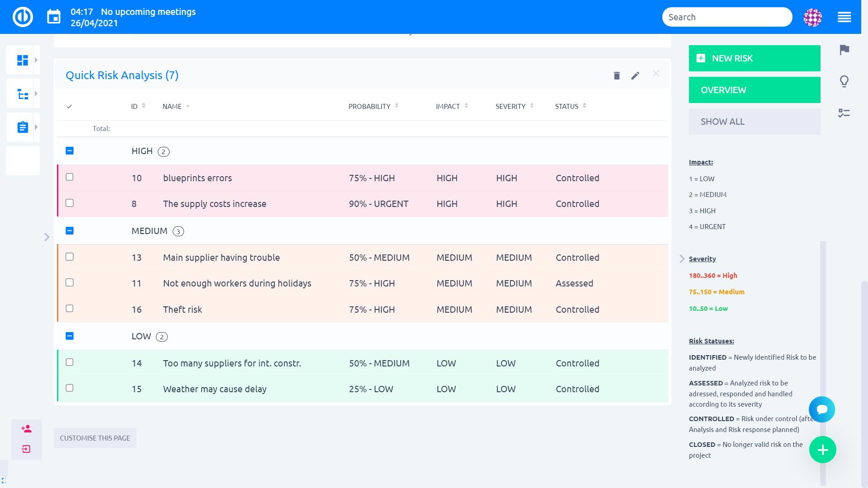Check the box for blueprints errors risk
Screen dimensions: 868x488
pyautogui.click(x=70, y=177)
